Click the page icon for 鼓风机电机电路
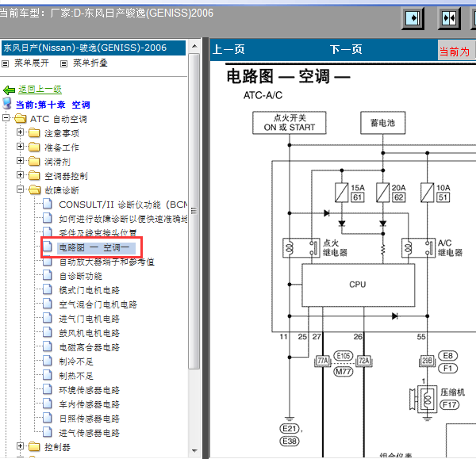 [48, 332]
